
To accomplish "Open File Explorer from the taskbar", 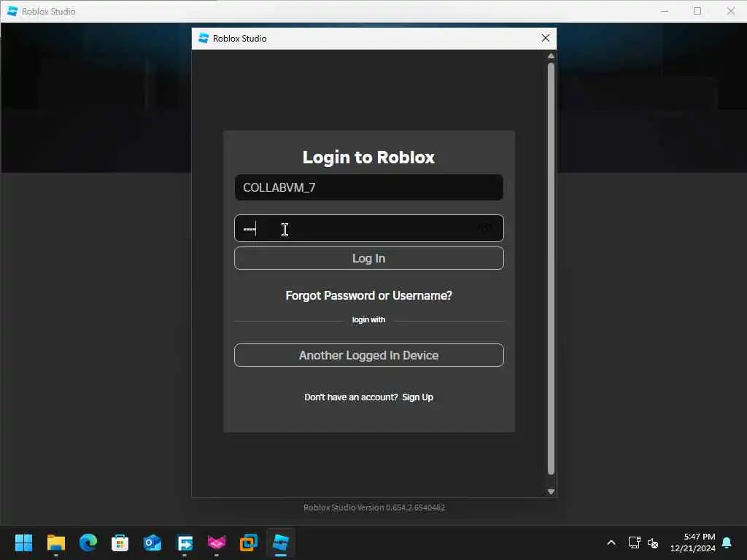I will coord(55,542).
